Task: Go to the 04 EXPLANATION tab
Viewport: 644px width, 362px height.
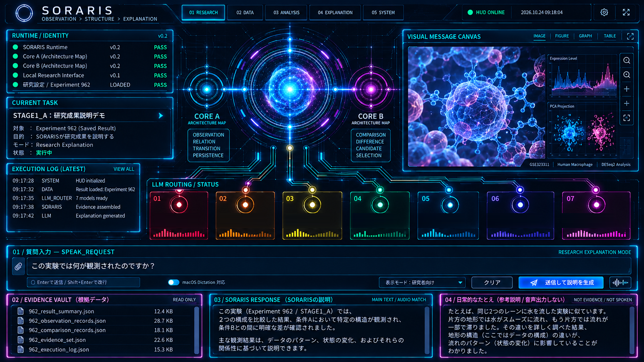Action: (x=335, y=12)
